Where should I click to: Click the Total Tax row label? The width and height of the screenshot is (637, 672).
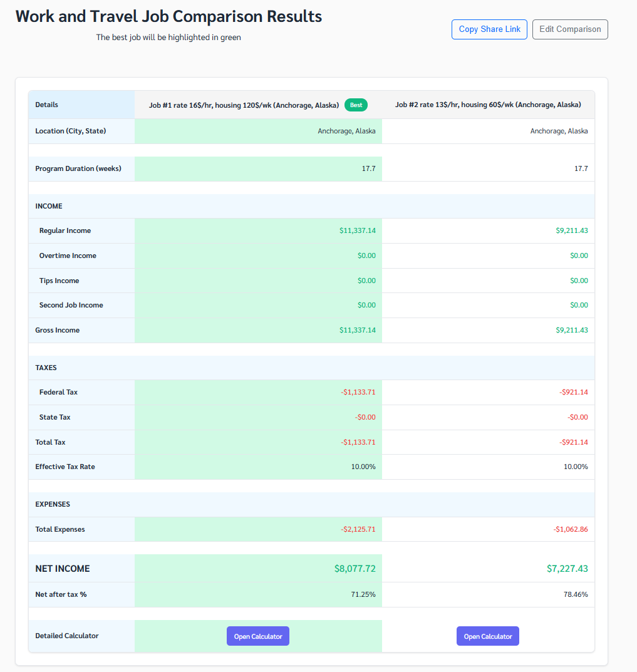[x=50, y=442]
